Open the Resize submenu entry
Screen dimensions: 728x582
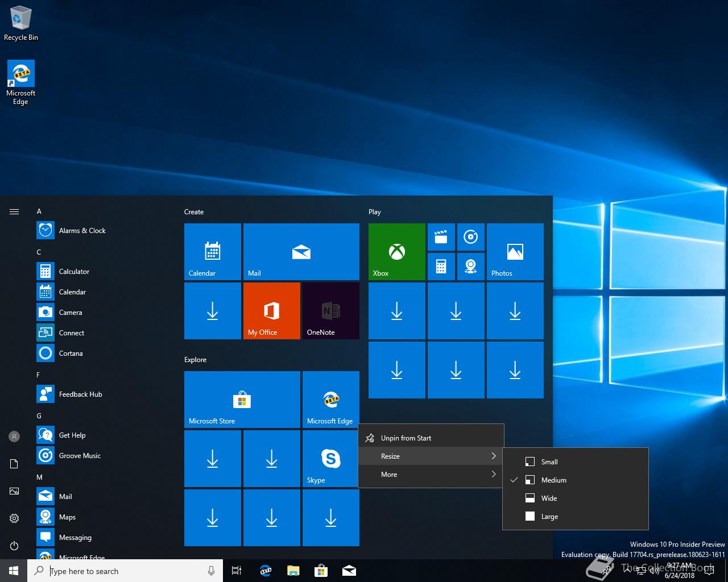pyautogui.click(x=431, y=456)
